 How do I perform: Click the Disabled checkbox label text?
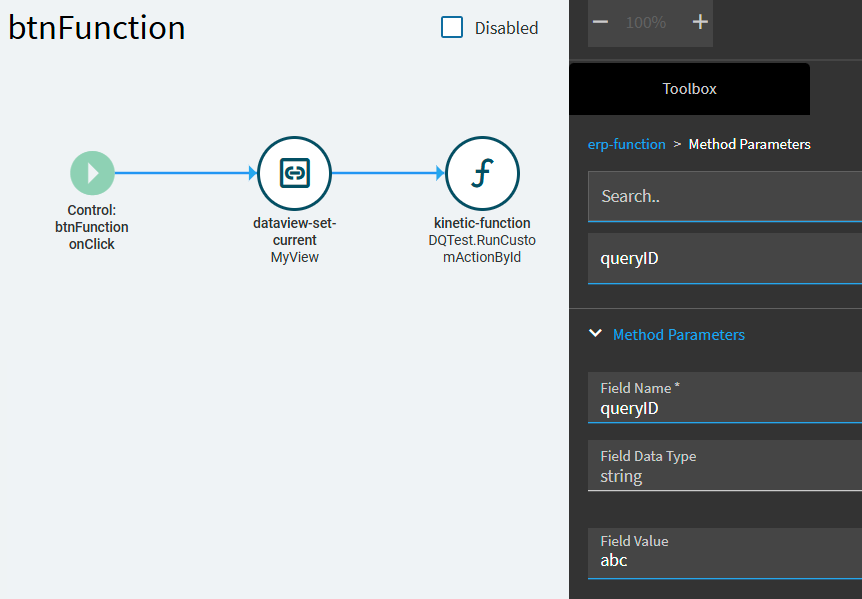click(x=506, y=28)
